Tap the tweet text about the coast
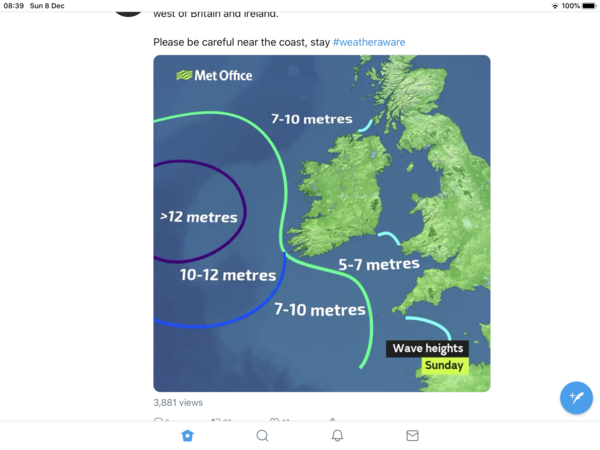 click(x=242, y=42)
